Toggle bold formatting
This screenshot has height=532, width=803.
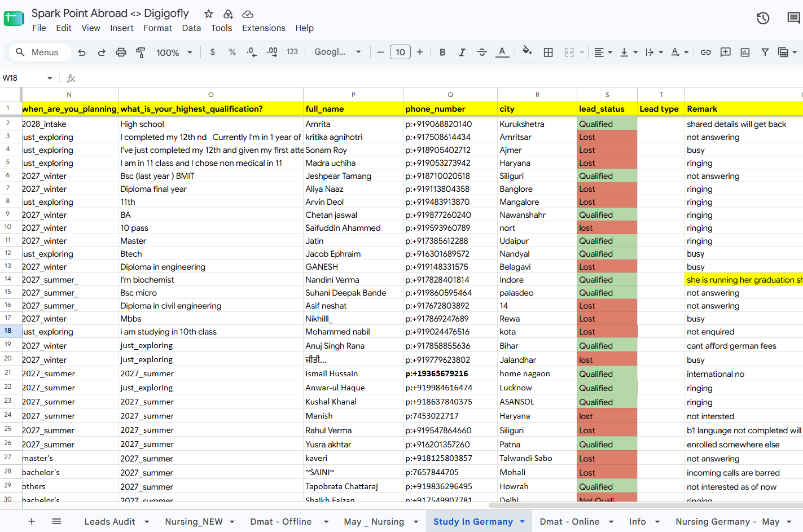pos(442,52)
